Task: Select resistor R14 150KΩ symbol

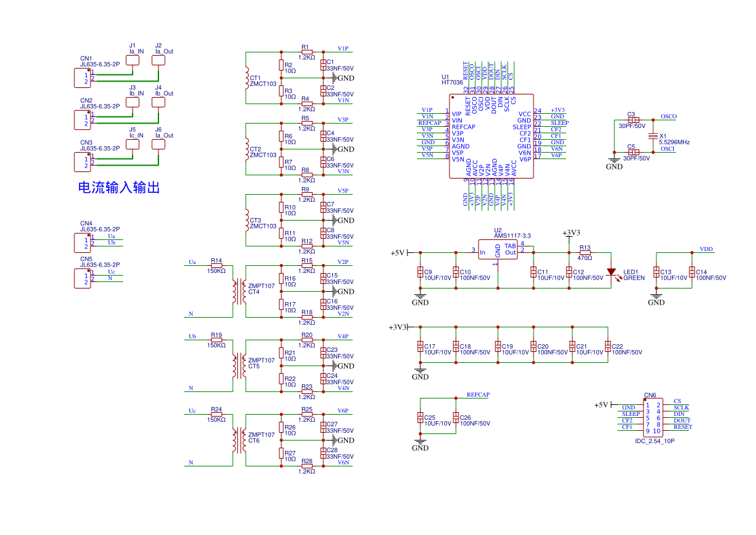Action: point(217,265)
